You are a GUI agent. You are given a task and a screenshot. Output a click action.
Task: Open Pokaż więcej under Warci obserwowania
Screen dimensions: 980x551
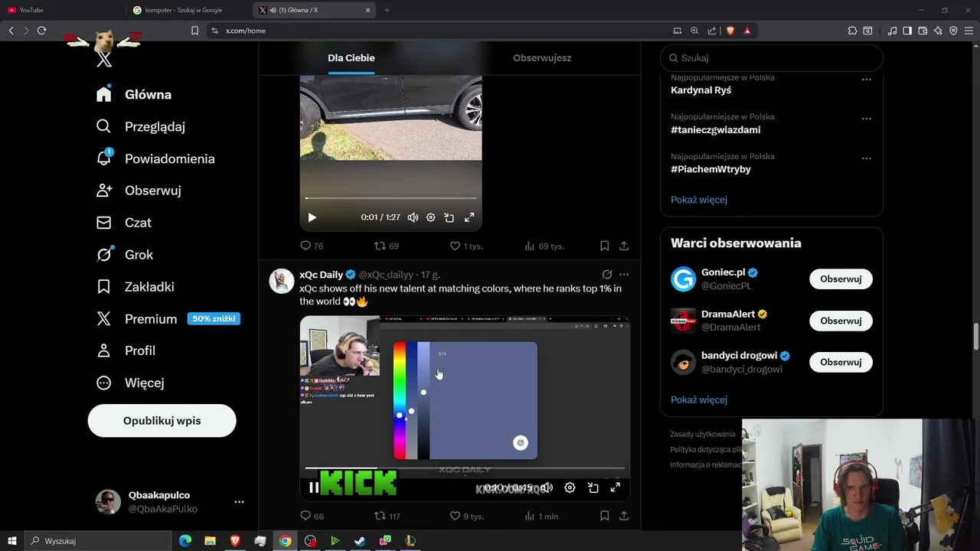pos(699,399)
